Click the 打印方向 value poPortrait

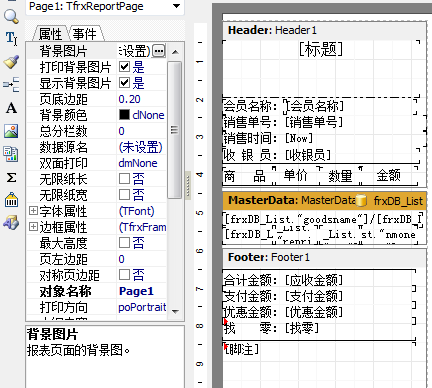(142, 307)
